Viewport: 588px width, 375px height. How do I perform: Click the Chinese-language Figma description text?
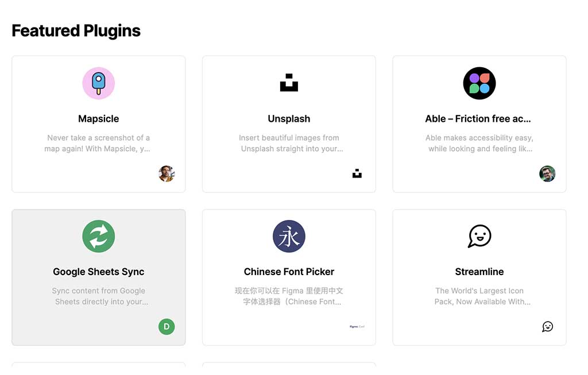coord(289,296)
